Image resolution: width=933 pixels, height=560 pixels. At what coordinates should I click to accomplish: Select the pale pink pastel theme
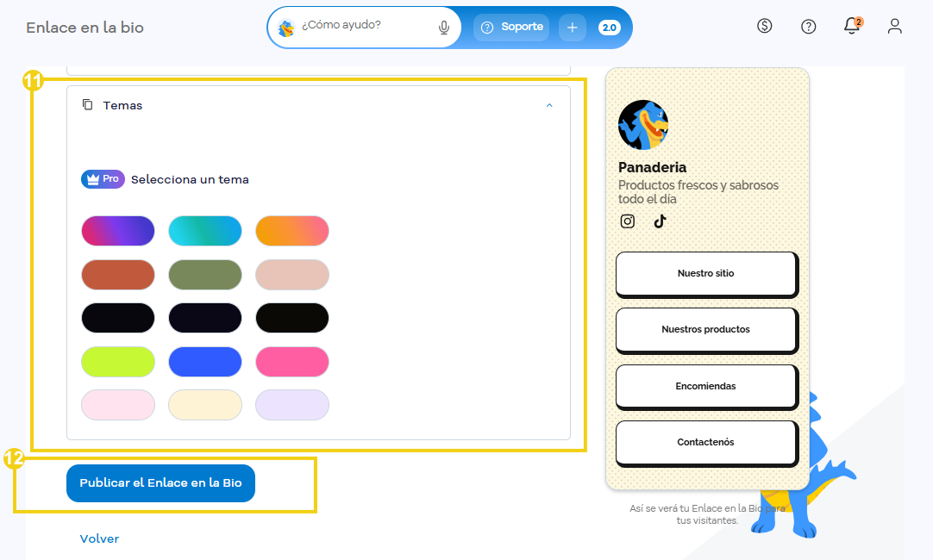[x=118, y=405]
